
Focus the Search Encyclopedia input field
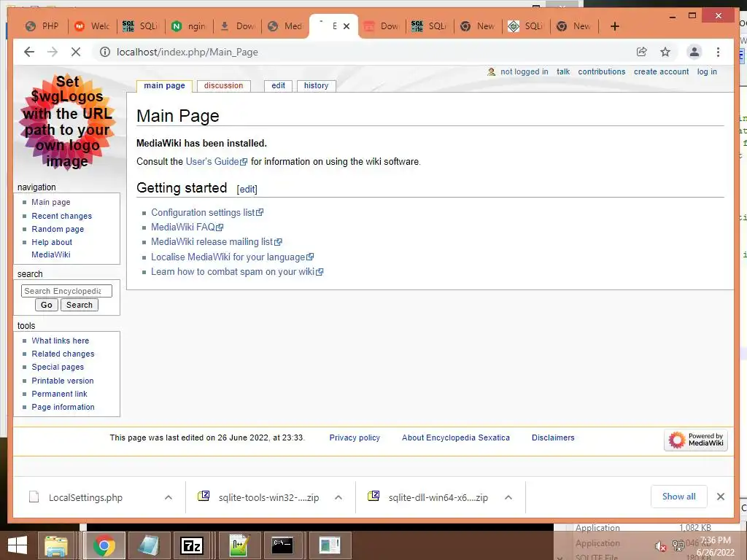click(x=66, y=291)
